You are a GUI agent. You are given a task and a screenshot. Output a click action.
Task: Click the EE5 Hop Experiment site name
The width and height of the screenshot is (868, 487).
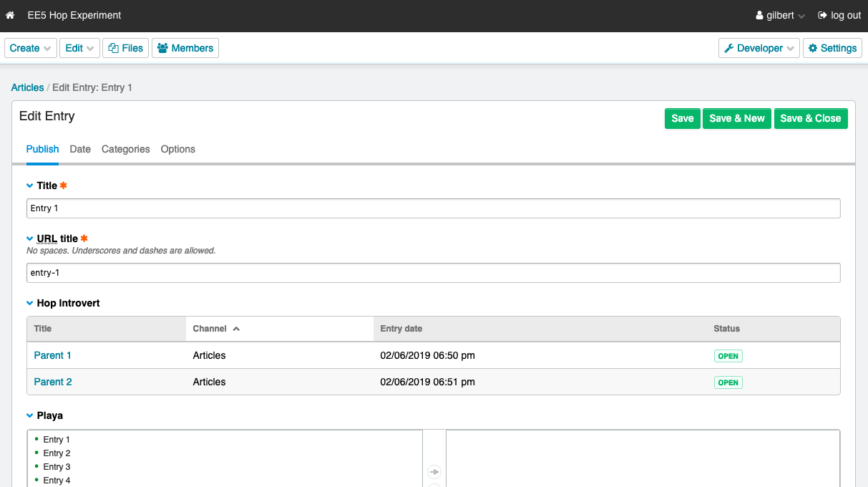(x=74, y=15)
